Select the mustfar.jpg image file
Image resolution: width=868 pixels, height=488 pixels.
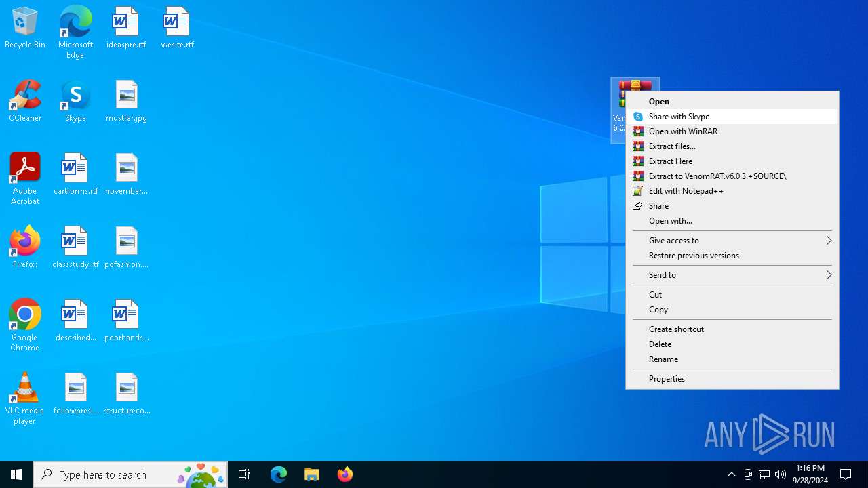point(126,101)
